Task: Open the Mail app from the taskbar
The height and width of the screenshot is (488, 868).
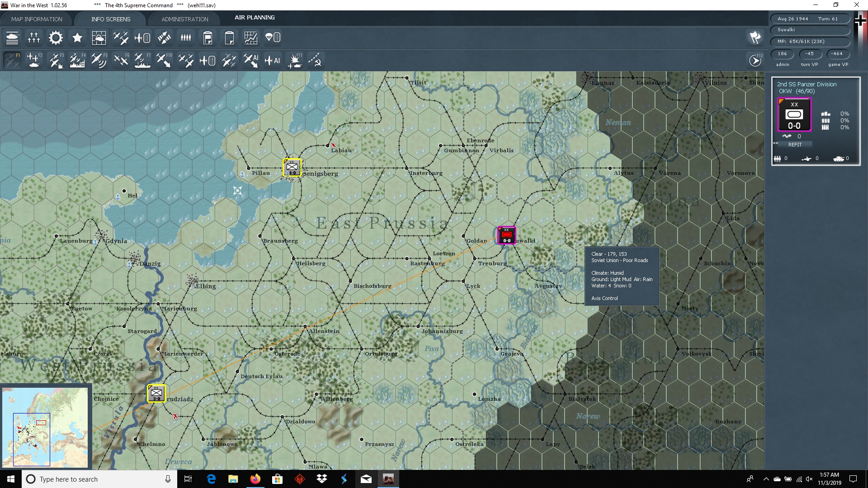Action: pyautogui.click(x=366, y=479)
